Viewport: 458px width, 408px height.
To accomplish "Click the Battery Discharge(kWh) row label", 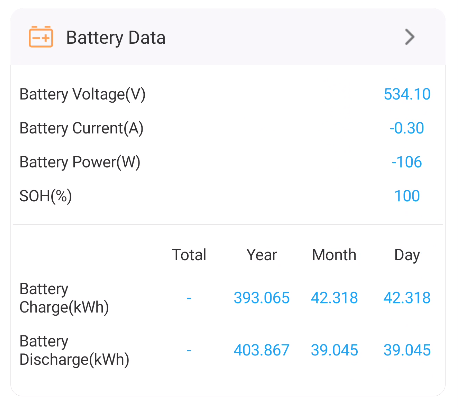I will 74,350.
